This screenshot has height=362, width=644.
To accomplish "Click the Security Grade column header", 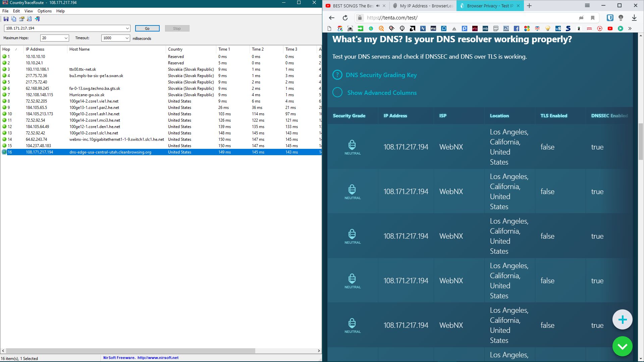I will point(349,116).
